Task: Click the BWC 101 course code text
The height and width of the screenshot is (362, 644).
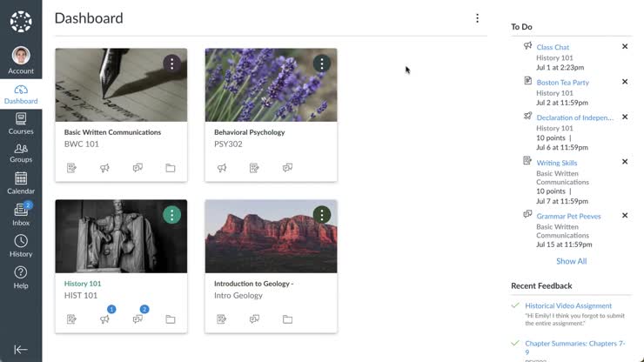Action: point(81,144)
